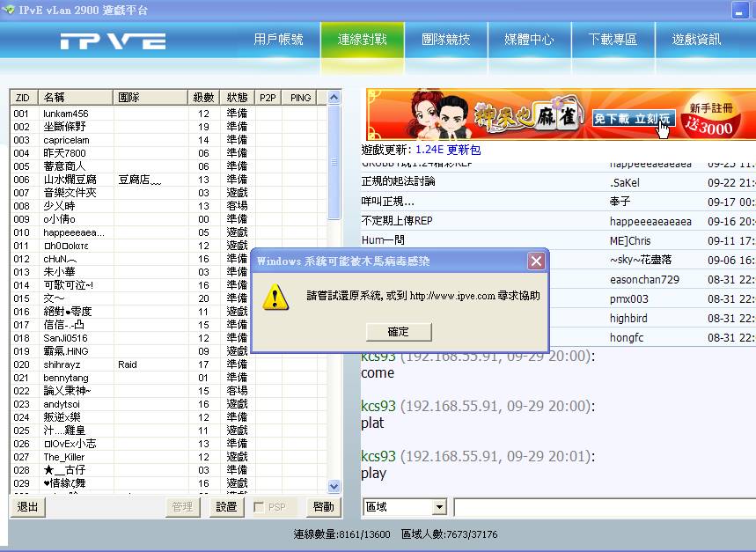Sort the player list by 團隊 column
This screenshot has height=552, width=756.
coord(150,98)
